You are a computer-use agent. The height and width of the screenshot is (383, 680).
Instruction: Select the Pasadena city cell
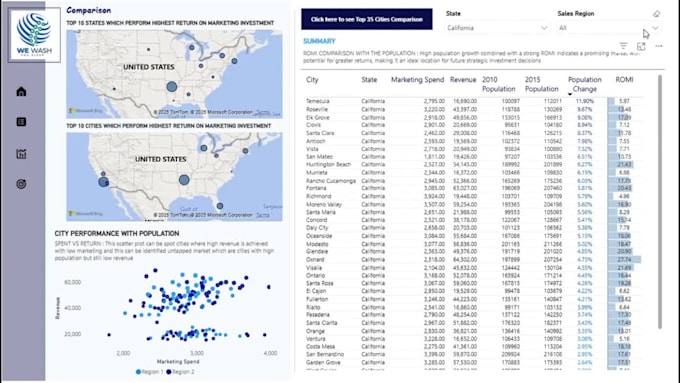coord(317,314)
